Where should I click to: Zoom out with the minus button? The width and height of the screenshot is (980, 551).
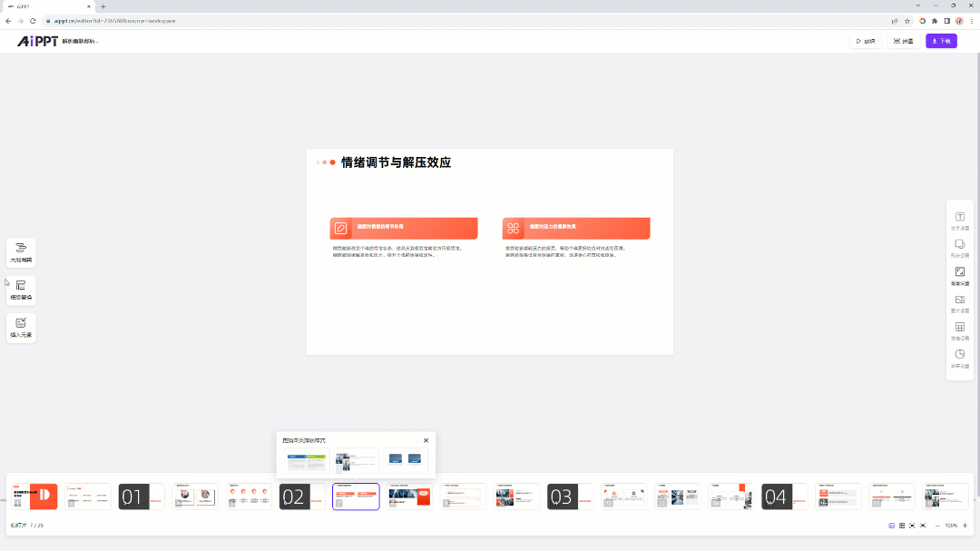click(x=936, y=526)
